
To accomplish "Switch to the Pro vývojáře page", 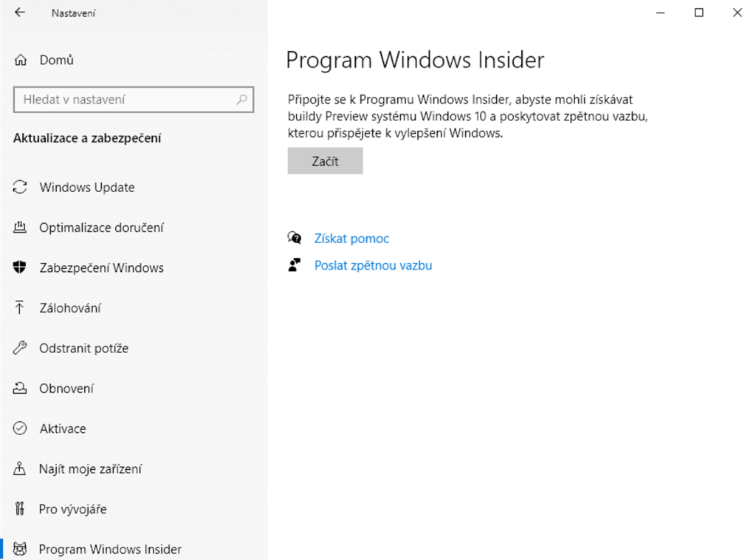I will [x=72, y=509].
